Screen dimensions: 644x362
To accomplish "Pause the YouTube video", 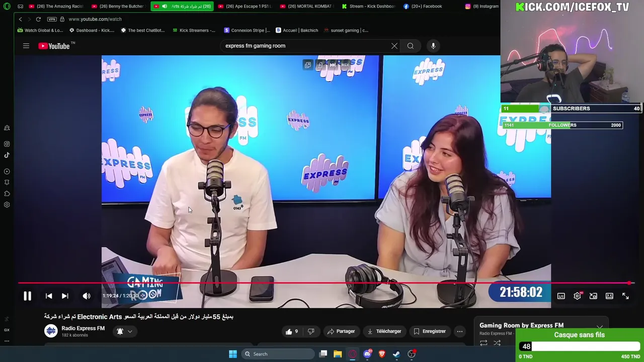I will click(27, 297).
